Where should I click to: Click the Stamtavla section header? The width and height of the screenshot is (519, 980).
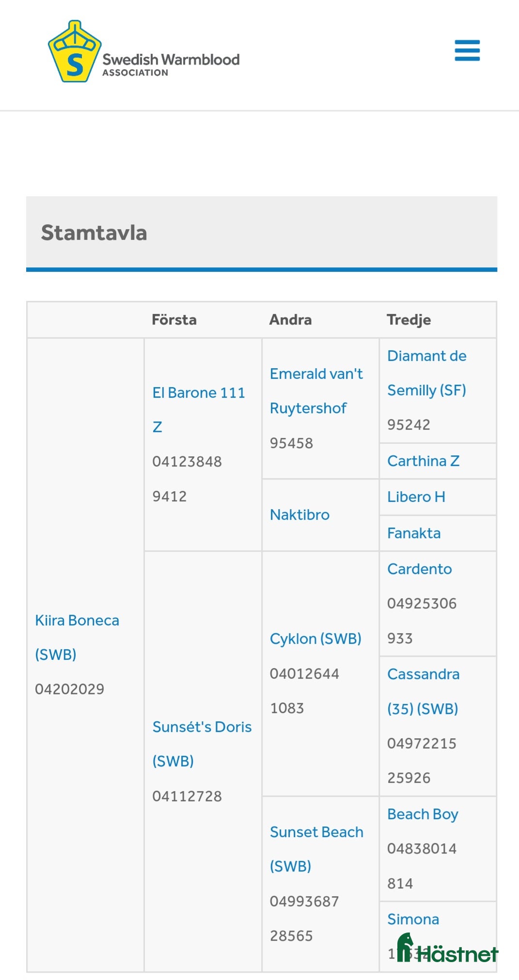94,233
